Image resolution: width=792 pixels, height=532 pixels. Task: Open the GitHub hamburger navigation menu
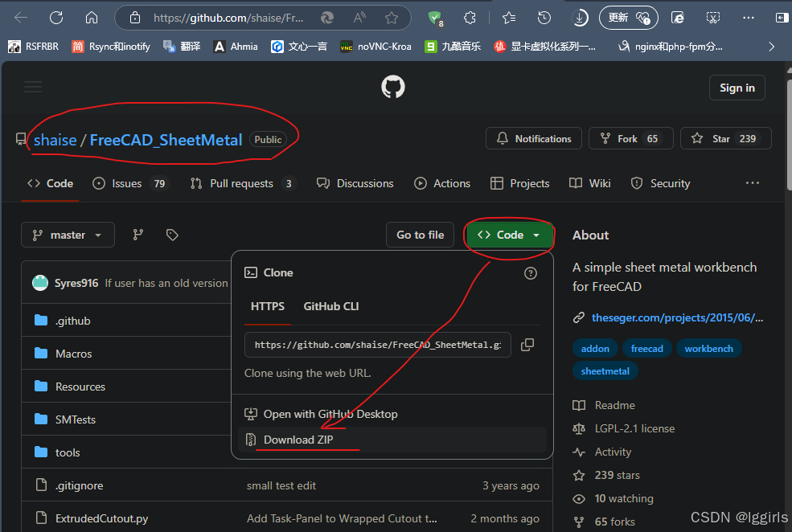click(x=33, y=87)
